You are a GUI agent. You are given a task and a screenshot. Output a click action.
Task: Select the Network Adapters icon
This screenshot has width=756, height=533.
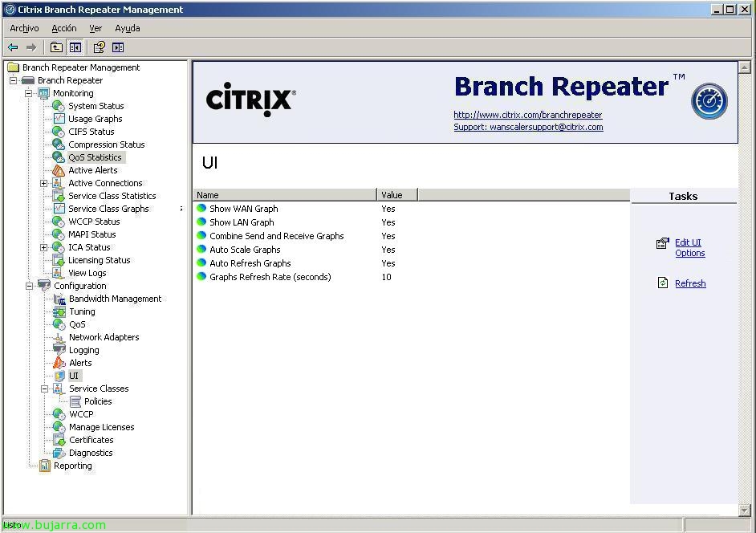(59, 337)
